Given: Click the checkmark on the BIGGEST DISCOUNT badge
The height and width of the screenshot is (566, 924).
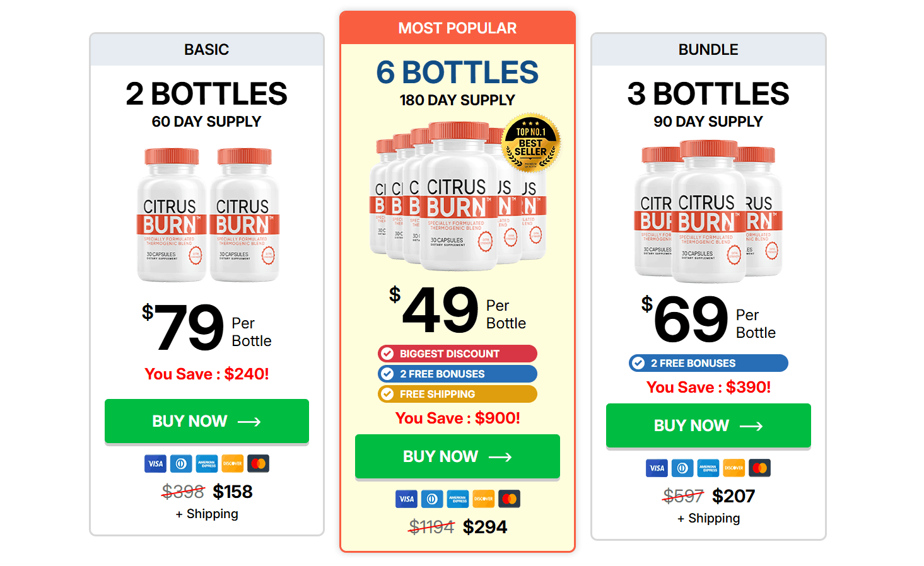Looking at the screenshot, I should 387,354.
